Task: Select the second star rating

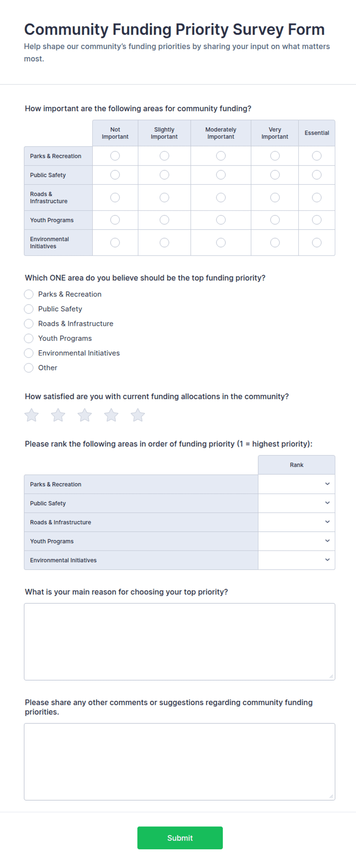Action: tap(58, 415)
